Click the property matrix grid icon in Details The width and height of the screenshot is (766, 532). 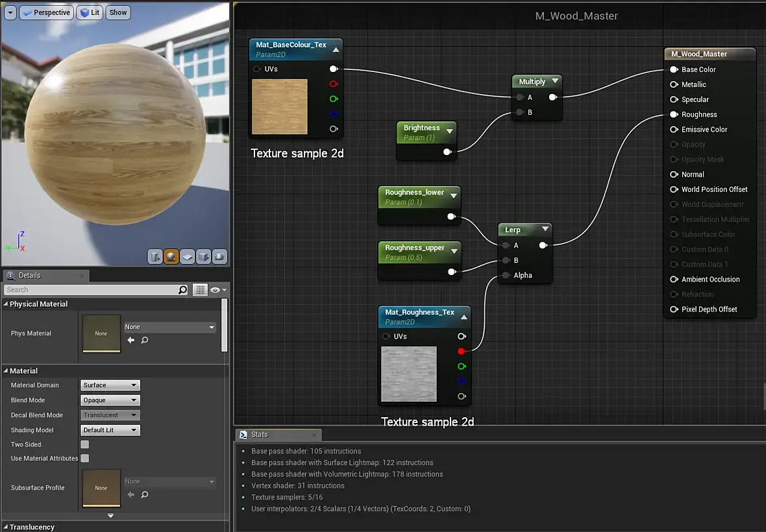[x=200, y=290]
